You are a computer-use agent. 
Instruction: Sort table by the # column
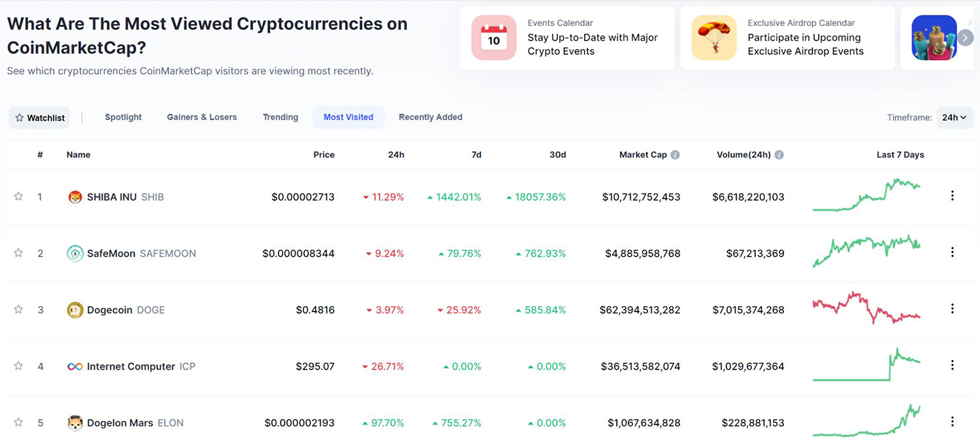(40, 155)
